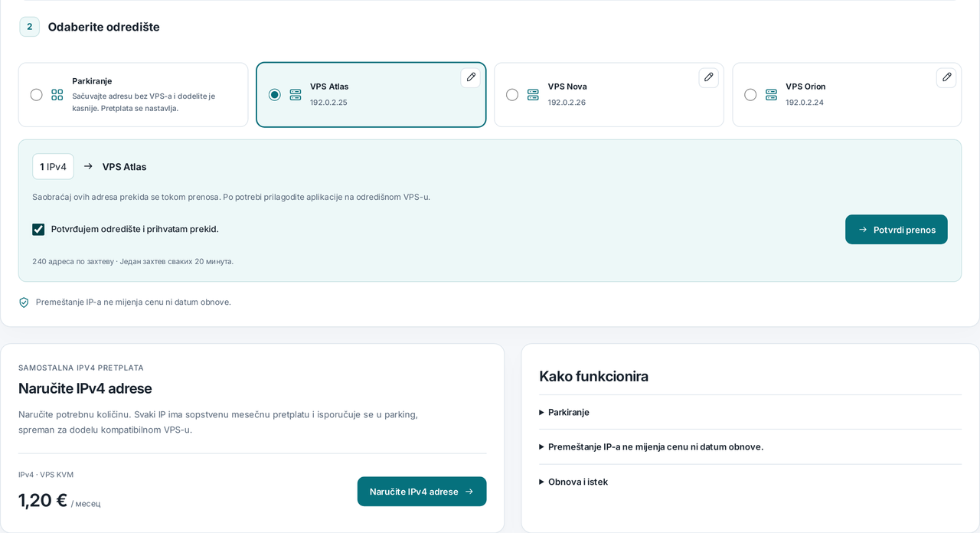Select the Parkiranje radio button
980x533 pixels.
tap(37, 95)
